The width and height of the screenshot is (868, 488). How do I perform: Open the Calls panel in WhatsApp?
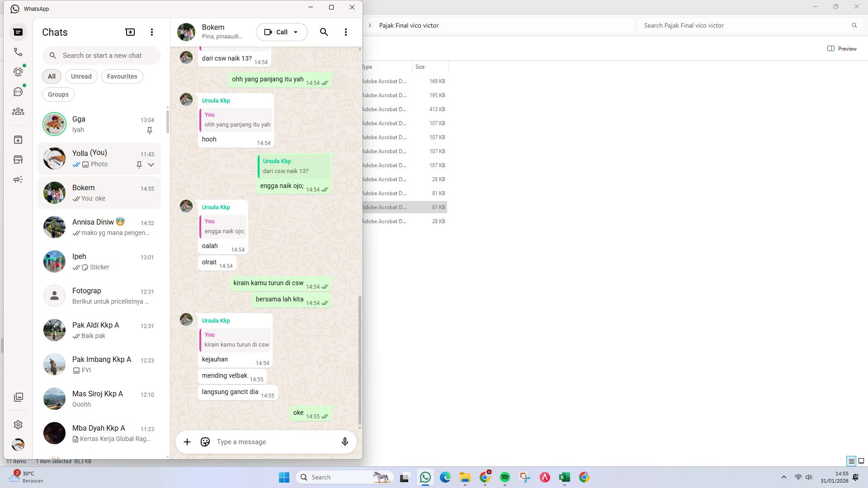point(18,52)
